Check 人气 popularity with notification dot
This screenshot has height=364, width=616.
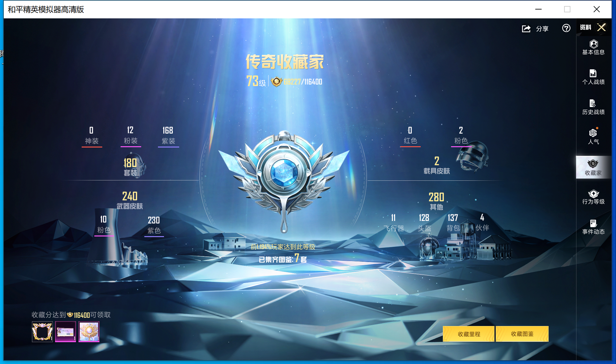[594, 137]
